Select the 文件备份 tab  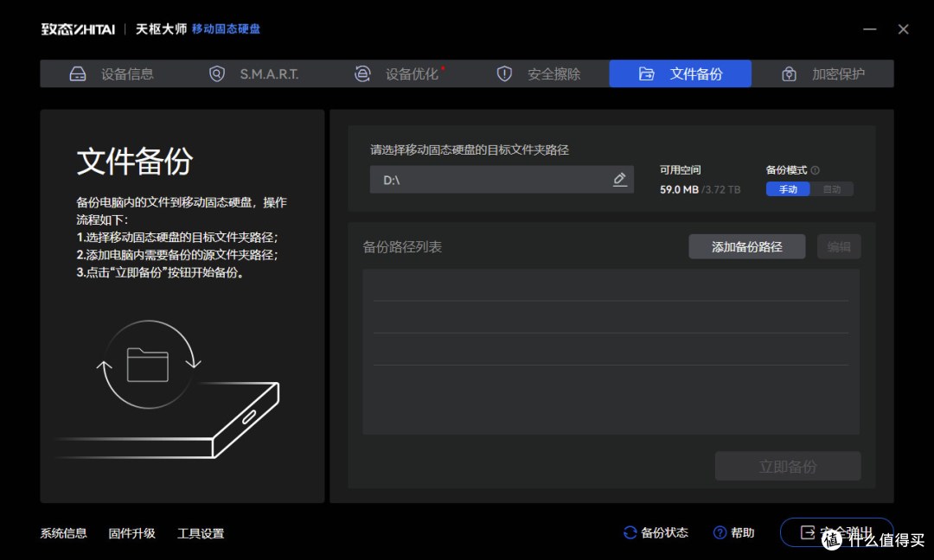tap(681, 73)
